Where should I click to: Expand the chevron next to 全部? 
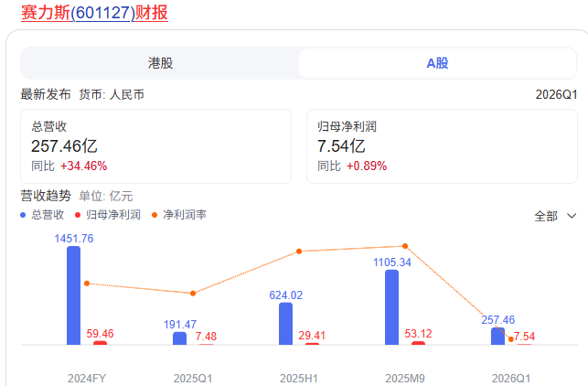pos(572,216)
